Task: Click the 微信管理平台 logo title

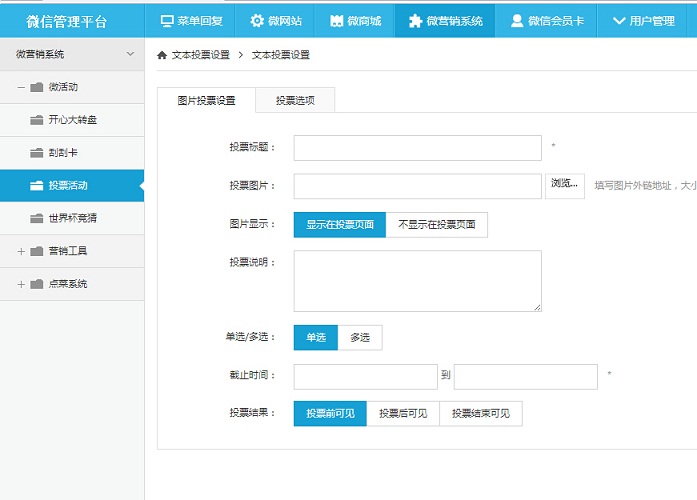Action: tap(67, 21)
